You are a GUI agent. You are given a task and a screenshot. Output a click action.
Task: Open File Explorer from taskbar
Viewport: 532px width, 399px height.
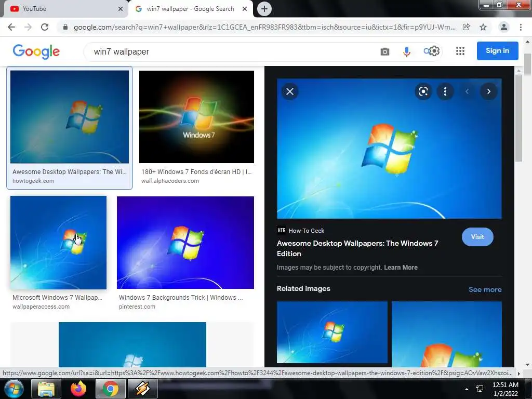[x=46, y=389]
